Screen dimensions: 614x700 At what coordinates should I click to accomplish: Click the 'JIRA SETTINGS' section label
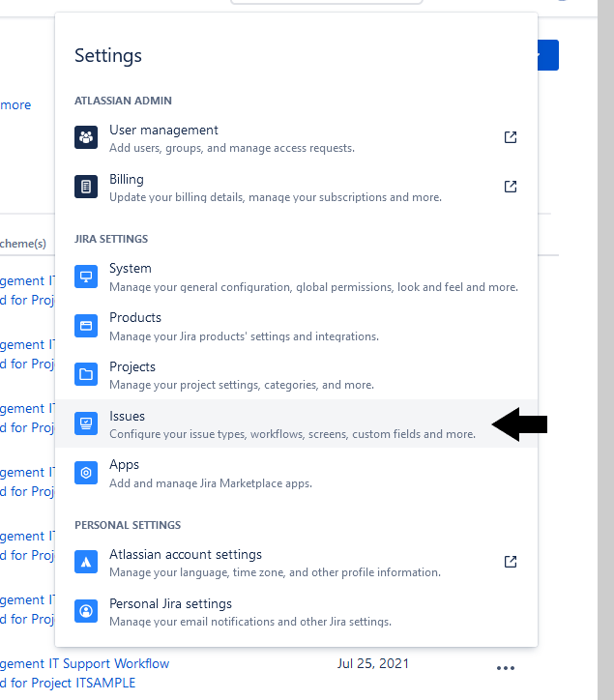[111, 239]
